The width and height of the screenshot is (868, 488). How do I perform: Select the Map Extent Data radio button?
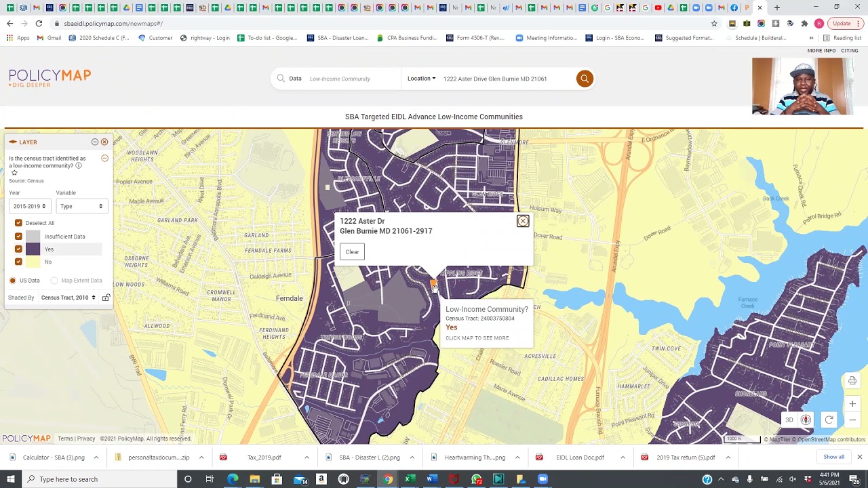pyautogui.click(x=54, y=281)
